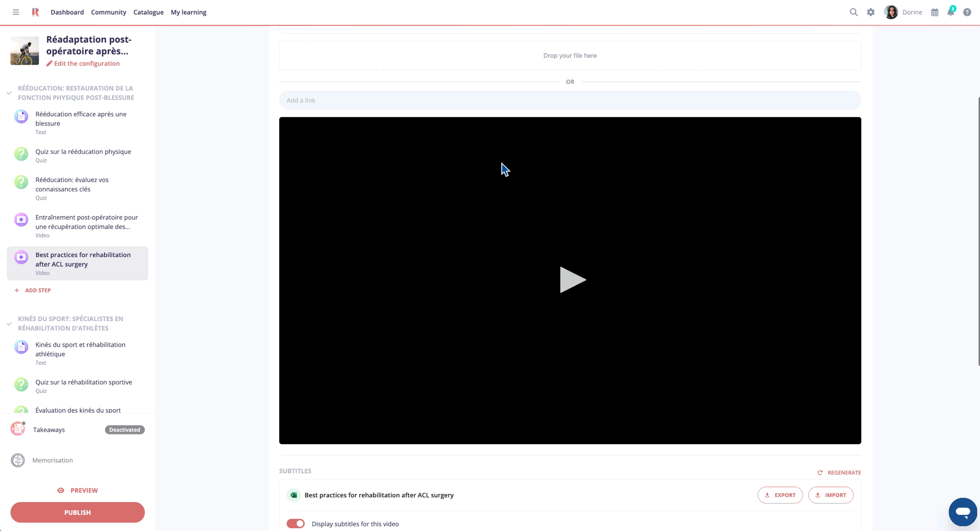The width and height of the screenshot is (980, 531).
Task: Click the 'Add a link' input field
Action: [570, 100]
